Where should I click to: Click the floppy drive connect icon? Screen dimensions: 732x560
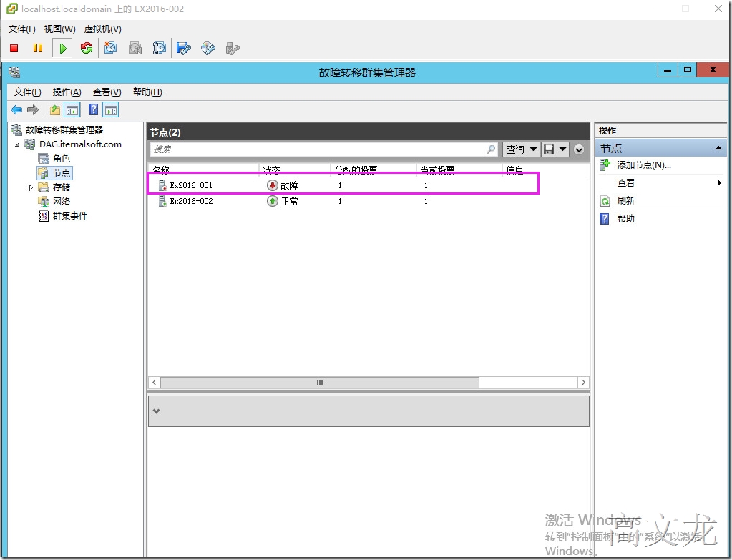(183, 48)
